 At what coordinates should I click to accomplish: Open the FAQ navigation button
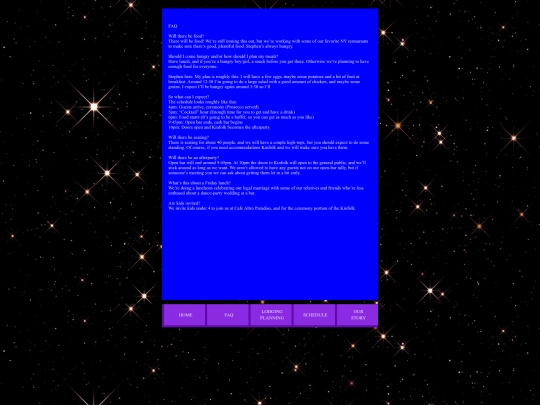point(228,314)
